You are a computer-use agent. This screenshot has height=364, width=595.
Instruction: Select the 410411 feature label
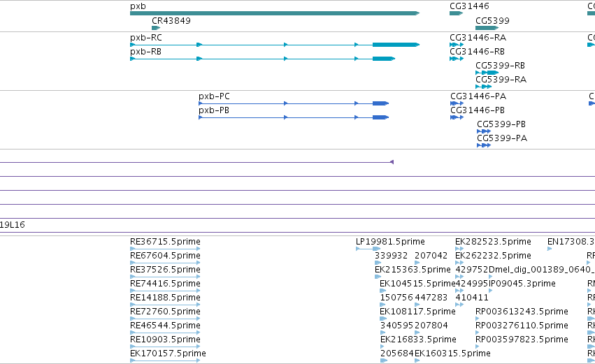[472, 298]
